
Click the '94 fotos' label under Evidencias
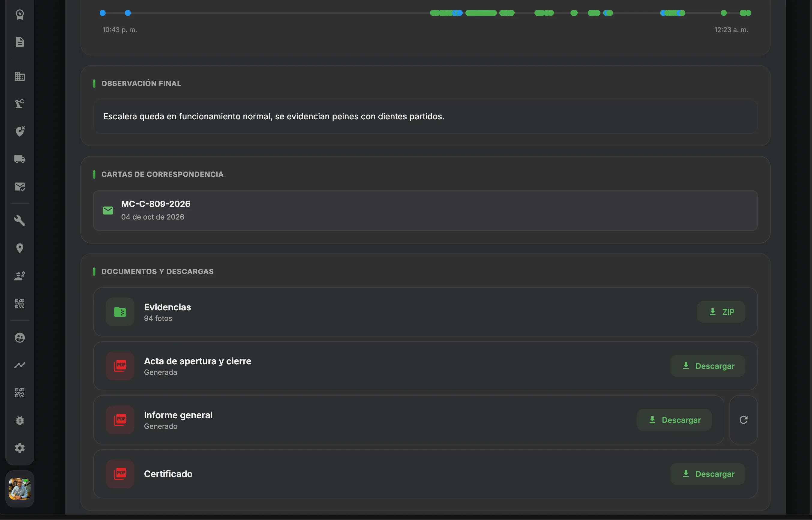click(x=158, y=318)
